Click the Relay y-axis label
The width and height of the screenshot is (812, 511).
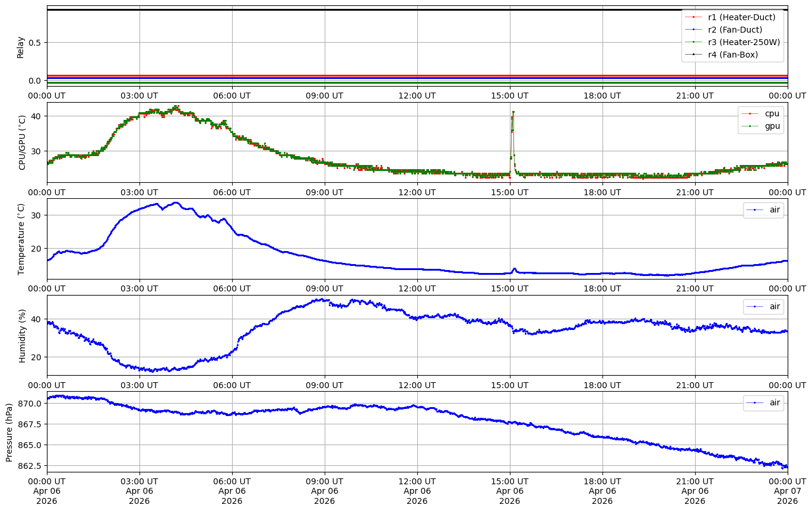pyautogui.click(x=21, y=47)
